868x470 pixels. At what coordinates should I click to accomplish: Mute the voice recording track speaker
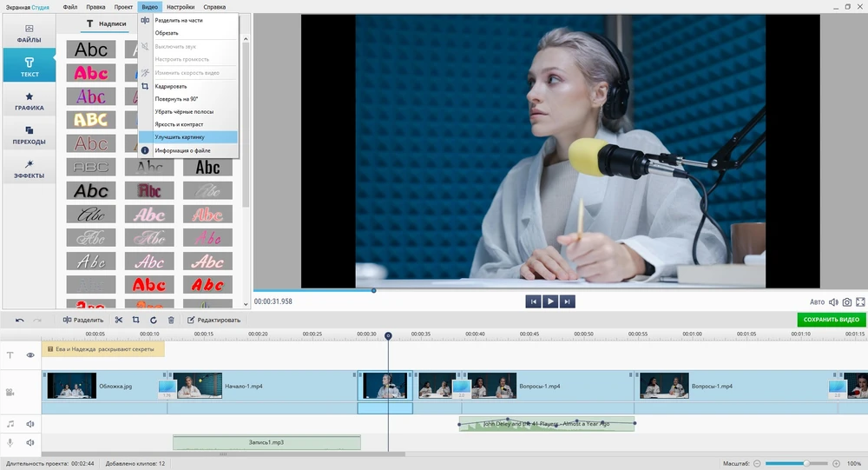pos(30,443)
